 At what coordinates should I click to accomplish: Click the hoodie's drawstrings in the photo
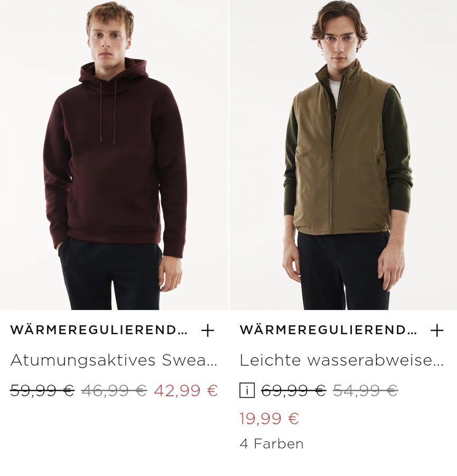[x=108, y=111]
